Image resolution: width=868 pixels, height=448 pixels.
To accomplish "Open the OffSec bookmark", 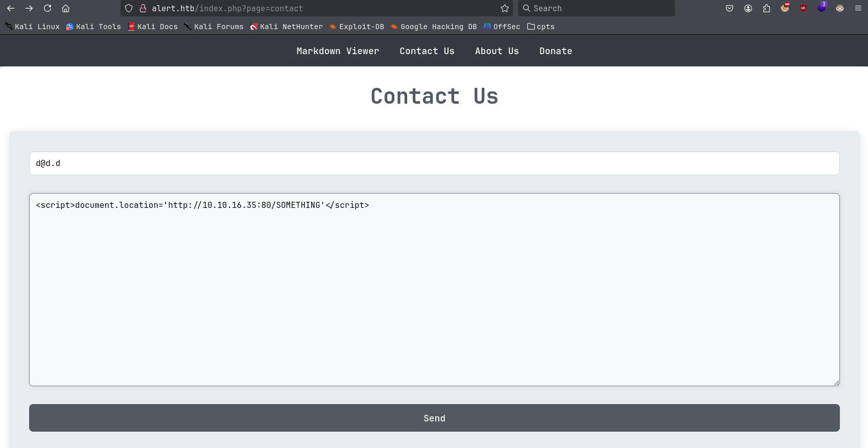I will click(502, 27).
